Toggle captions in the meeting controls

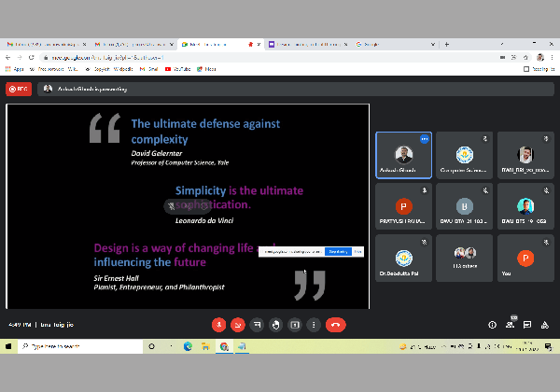[x=257, y=325]
